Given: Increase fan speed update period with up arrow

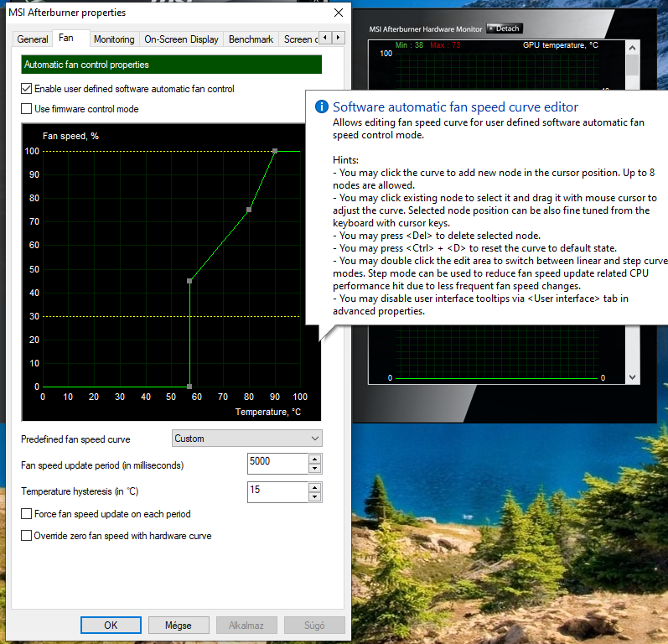Looking at the screenshot, I should (x=315, y=459).
